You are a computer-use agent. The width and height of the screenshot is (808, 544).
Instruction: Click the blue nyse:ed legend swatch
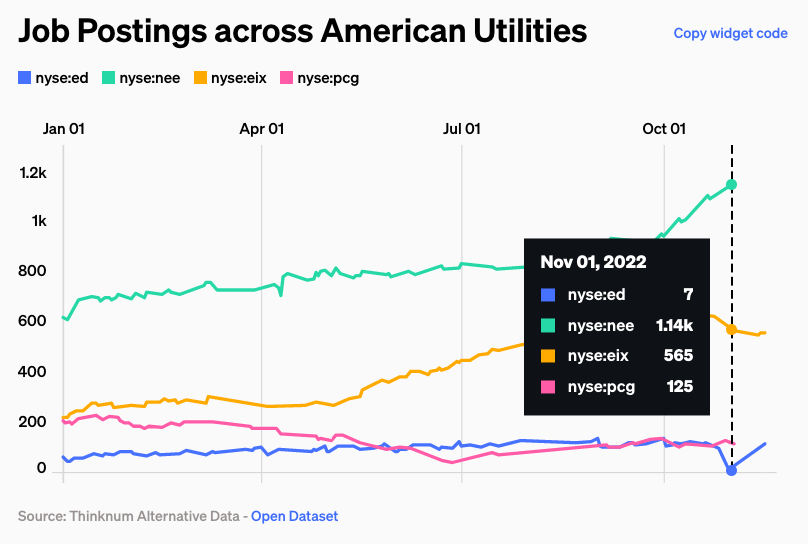coord(25,78)
